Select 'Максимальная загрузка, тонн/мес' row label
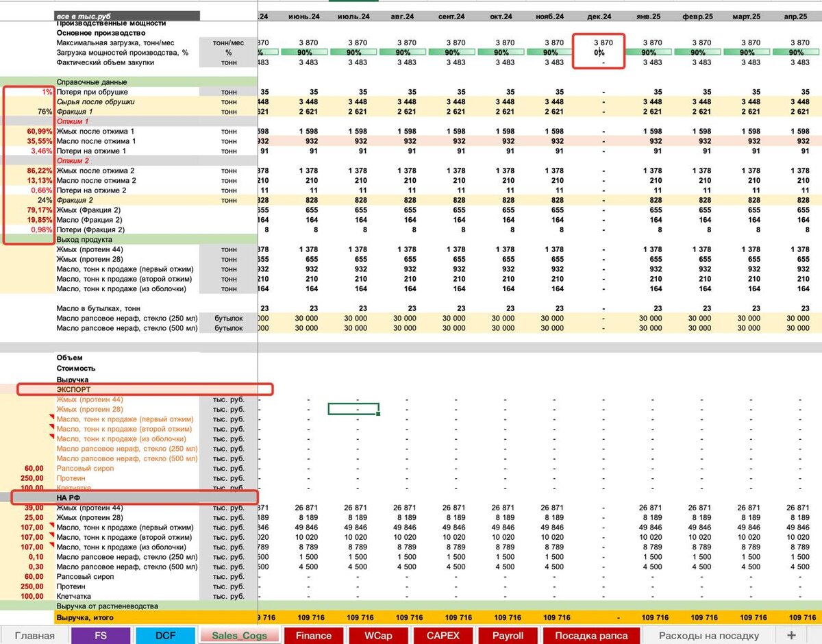822x644 pixels. click(115, 42)
